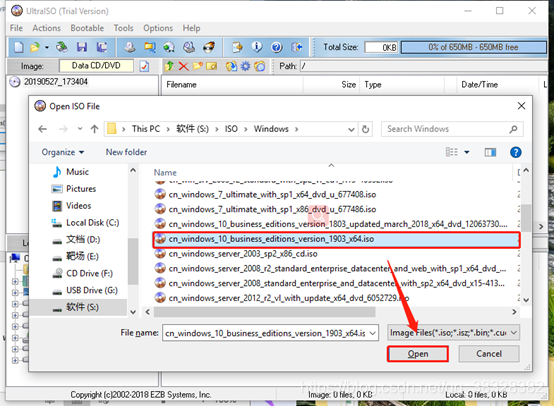Expand the File name combo box dropdown
The height and width of the screenshot is (406, 554).
372,333
